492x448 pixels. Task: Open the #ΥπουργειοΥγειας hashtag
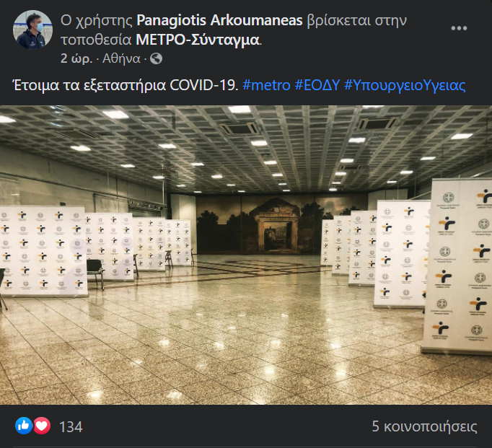[405, 85]
